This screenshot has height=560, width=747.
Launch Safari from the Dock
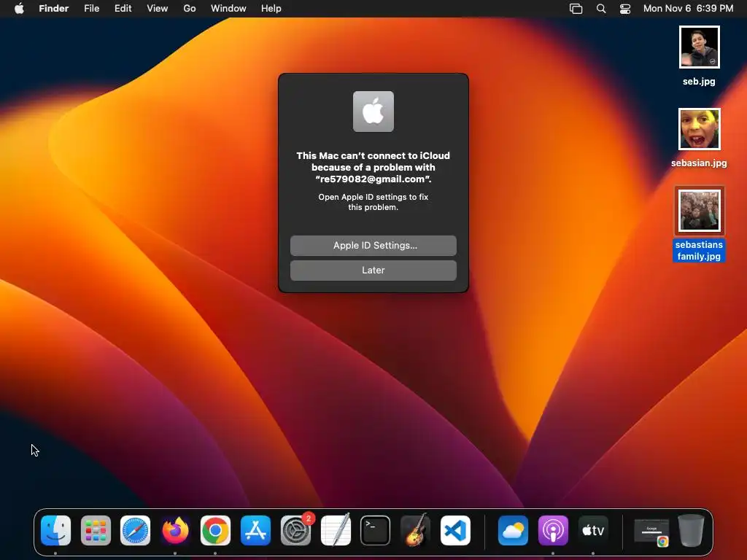coord(135,531)
